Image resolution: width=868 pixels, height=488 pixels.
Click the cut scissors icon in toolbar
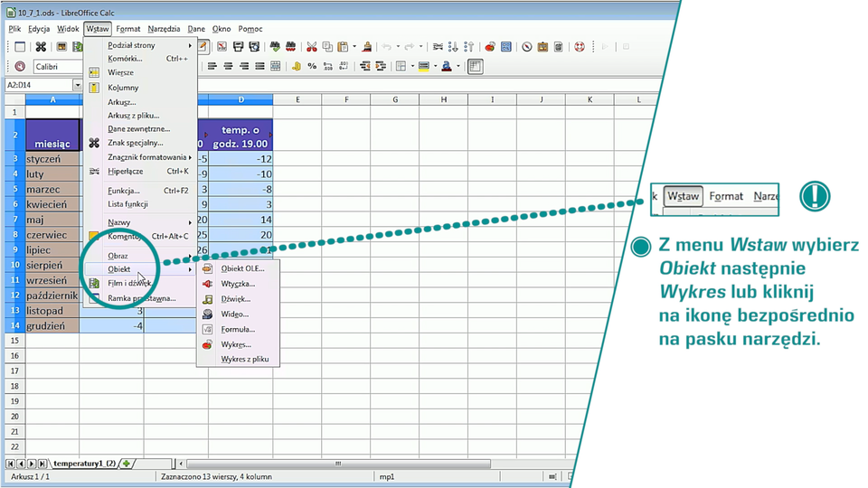point(312,47)
